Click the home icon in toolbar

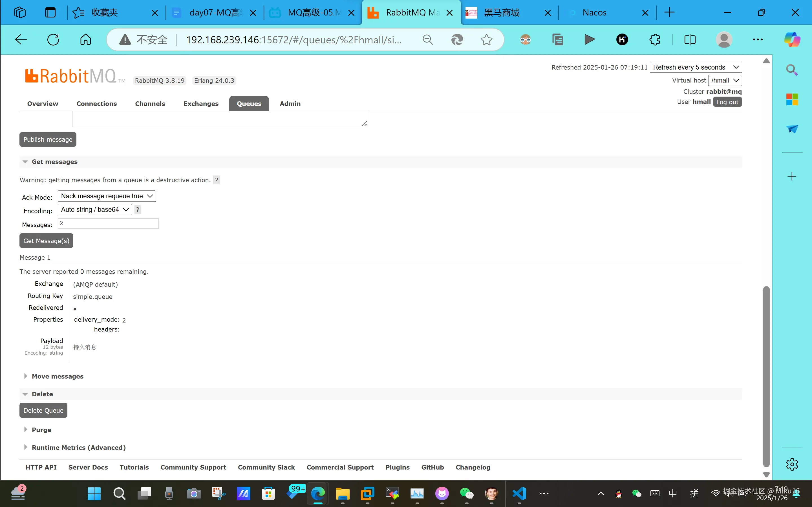pos(85,39)
